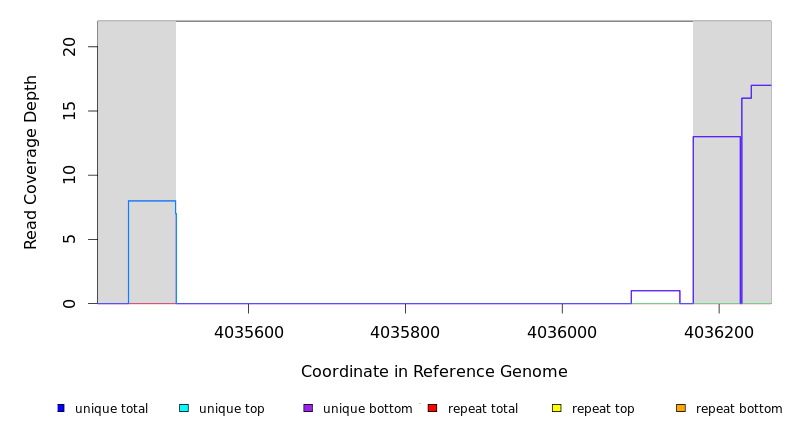Click the 4035600 x-axis tick label
Screen dimensions: 792x432
click(x=248, y=331)
